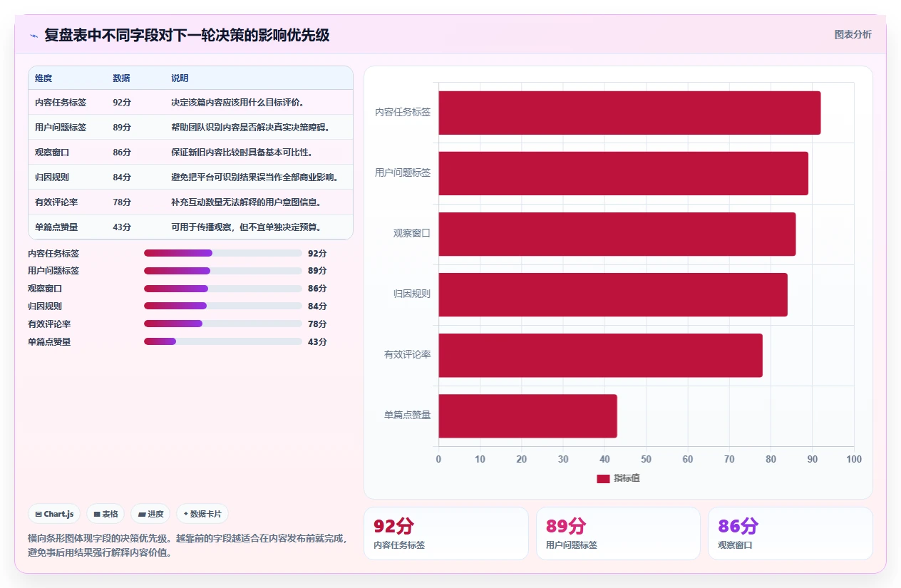This screenshot has height=588, width=901.
Task: Click the 内容任务标签 progress bar
Action: (223, 253)
